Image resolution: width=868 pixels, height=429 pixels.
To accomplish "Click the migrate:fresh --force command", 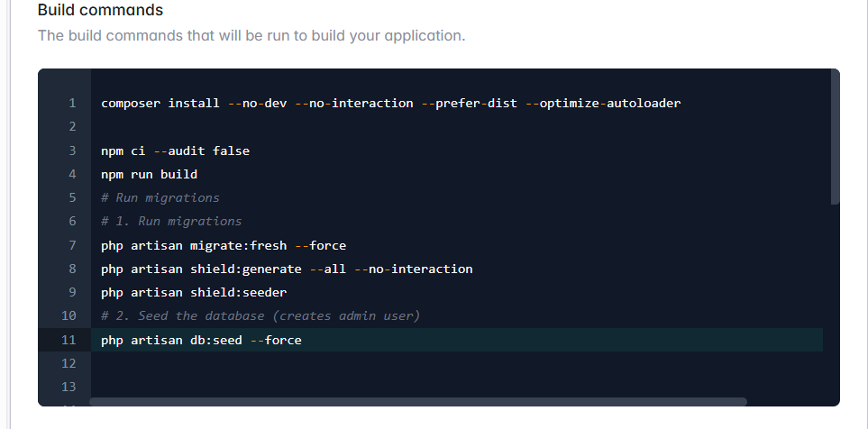I will [224, 245].
